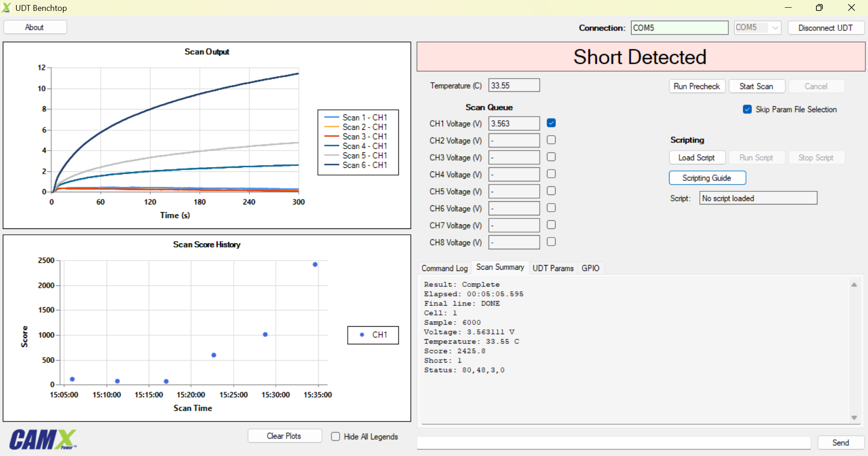The height and width of the screenshot is (456, 868).
Task: Check the Hide All Legends box
Action: coord(335,436)
